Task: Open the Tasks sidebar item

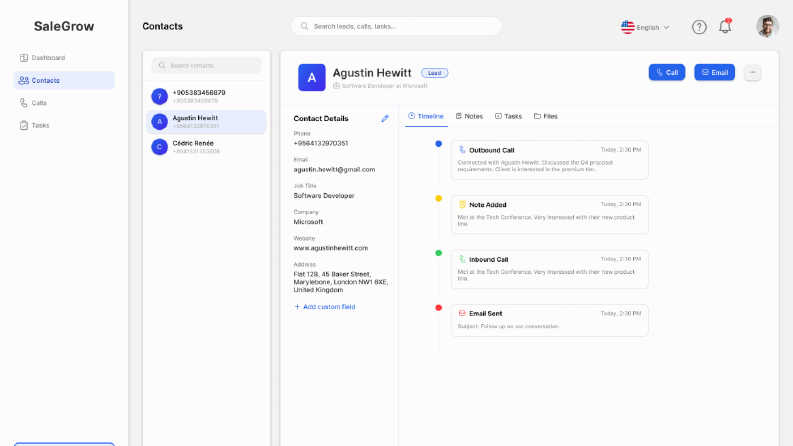Action: (64, 125)
